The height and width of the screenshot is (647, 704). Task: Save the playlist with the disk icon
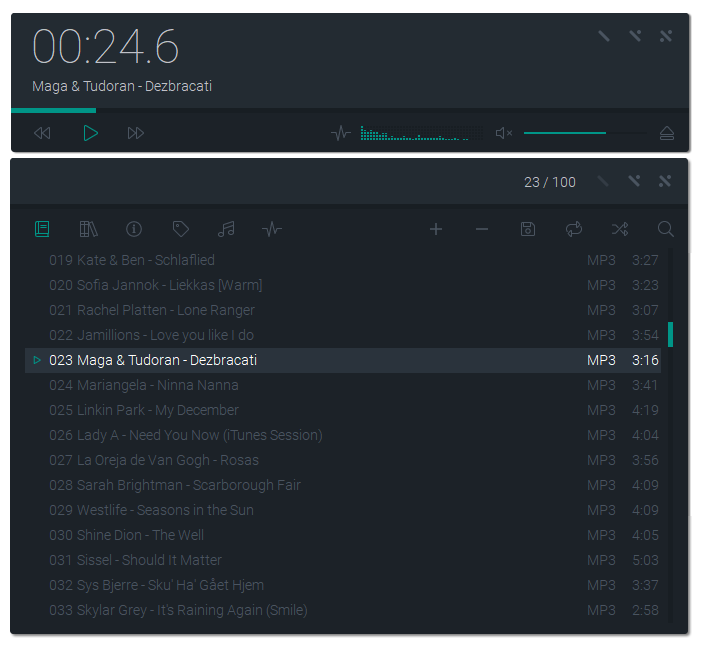(528, 229)
